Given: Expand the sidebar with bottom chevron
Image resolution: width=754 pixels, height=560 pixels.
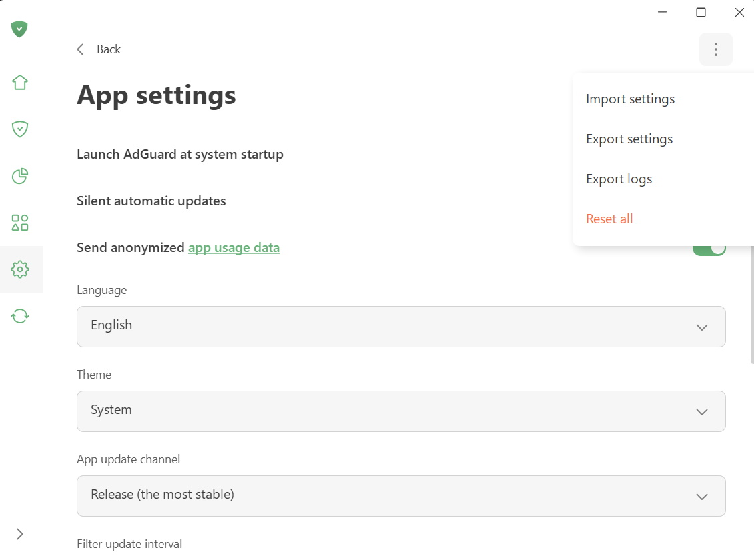Looking at the screenshot, I should point(20,534).
